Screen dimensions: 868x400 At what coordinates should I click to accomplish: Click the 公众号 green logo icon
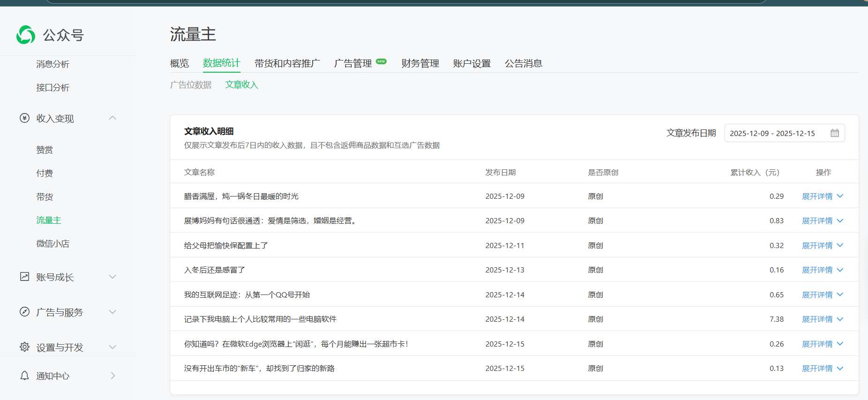pyautogui.click(x=26, y=35)
